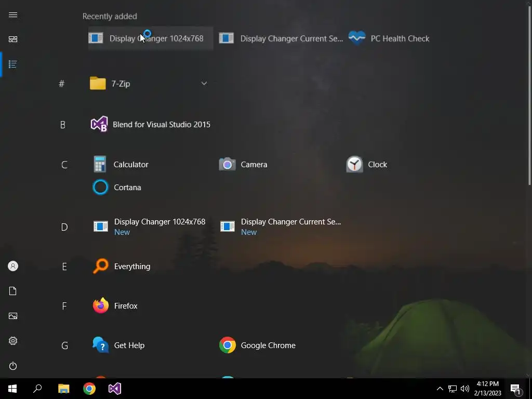Open the Get Help app
The image size is (532, 399).
tap(119, 345)
